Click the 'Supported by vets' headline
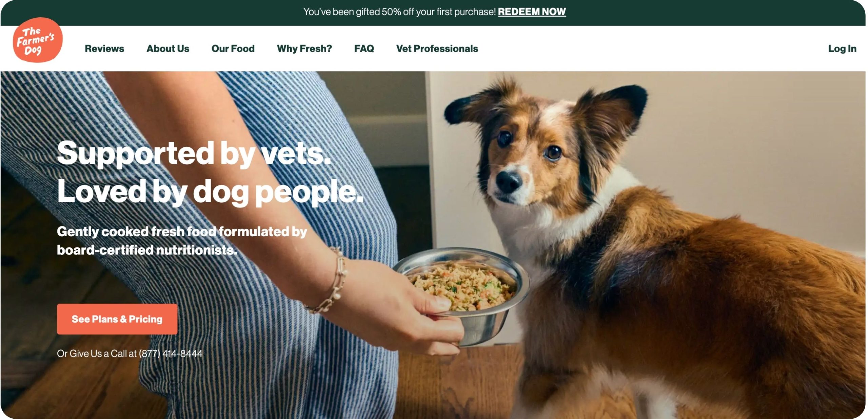868x419 pixels. 194,153
